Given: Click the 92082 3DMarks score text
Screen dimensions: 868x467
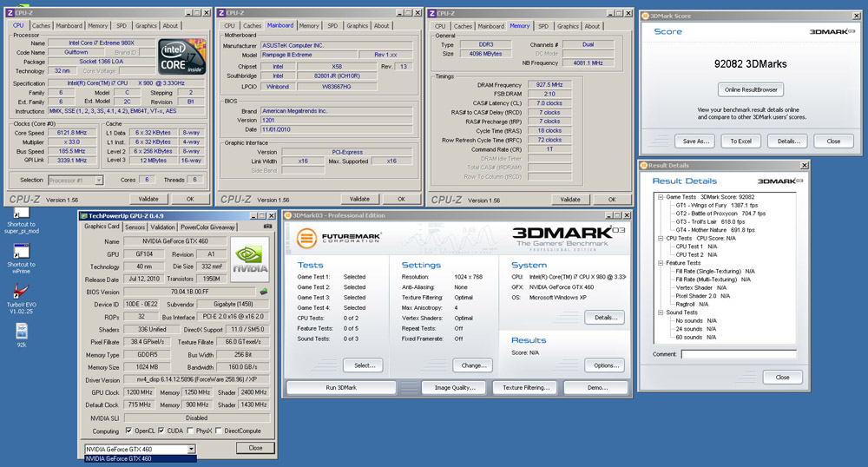Looking at the screenshot, I should pyautogui.click(x=750, y=64).
